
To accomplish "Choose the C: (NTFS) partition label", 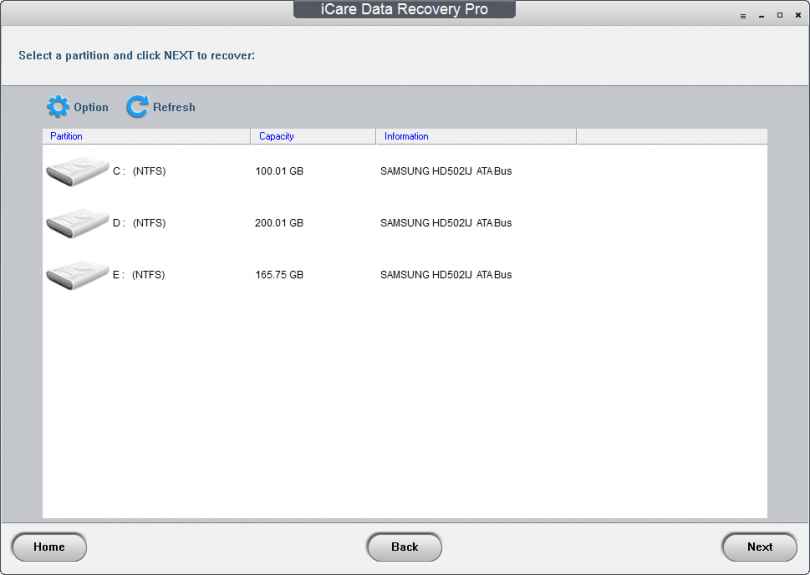I will point(139,171).
